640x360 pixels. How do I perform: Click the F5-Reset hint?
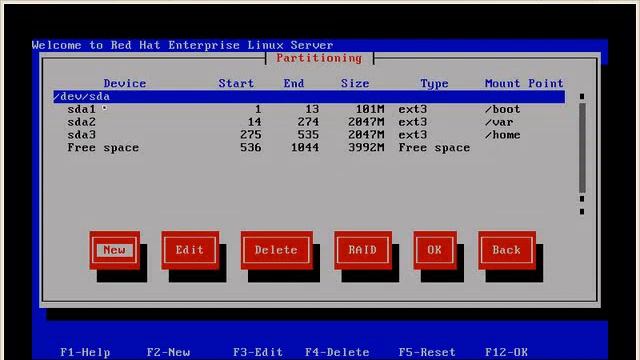(427, 352)
